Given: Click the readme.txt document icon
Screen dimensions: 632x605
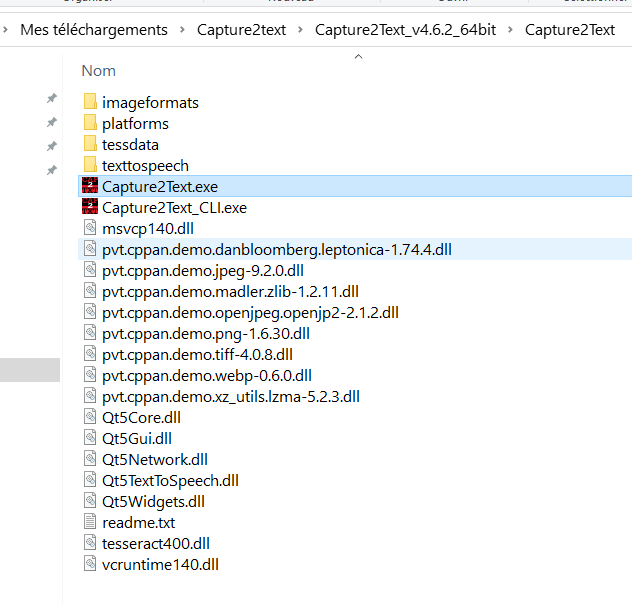Looking at the screenshot, I should 90,521.
